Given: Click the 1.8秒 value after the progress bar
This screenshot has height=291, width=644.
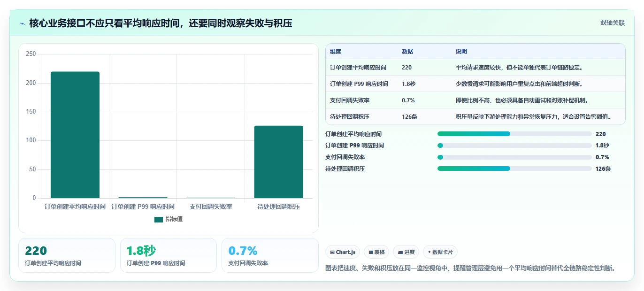Looking at the screenshot, I should tap(602, 145).
